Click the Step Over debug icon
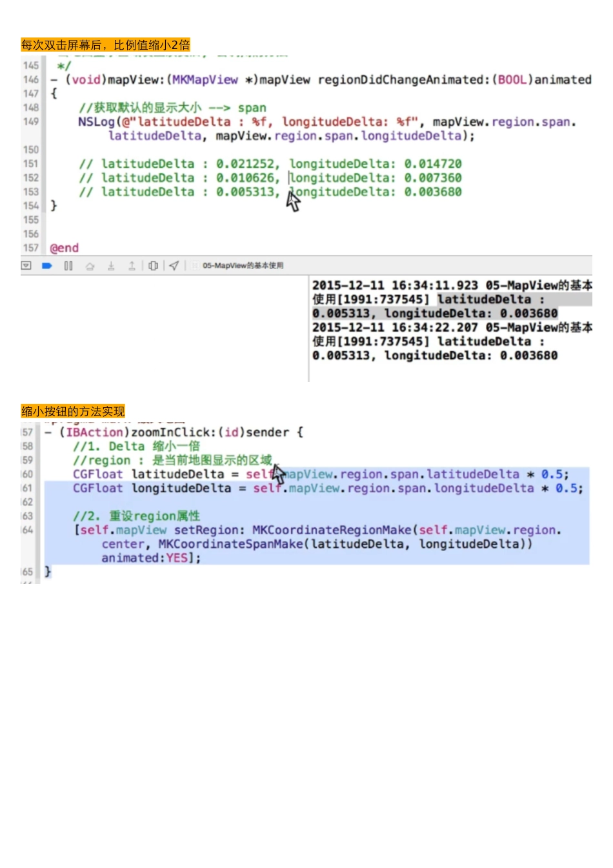 coord(90,265)
